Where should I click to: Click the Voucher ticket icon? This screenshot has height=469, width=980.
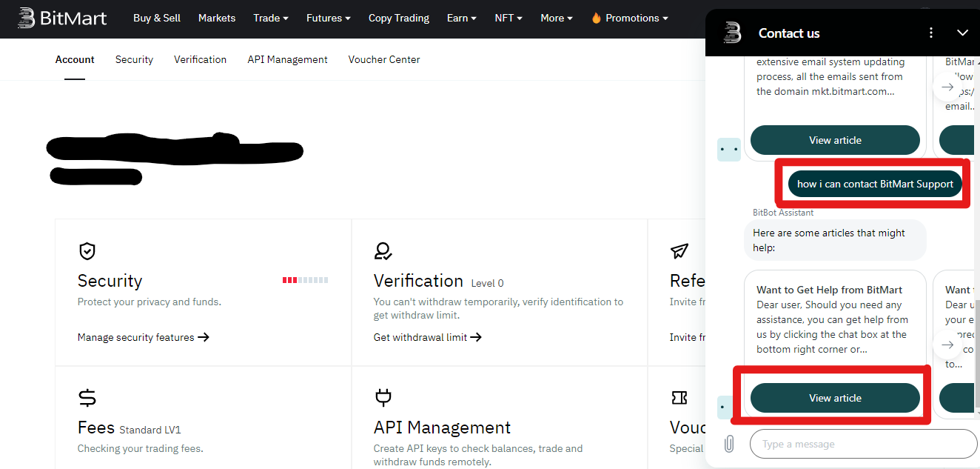tap(679, 398)
